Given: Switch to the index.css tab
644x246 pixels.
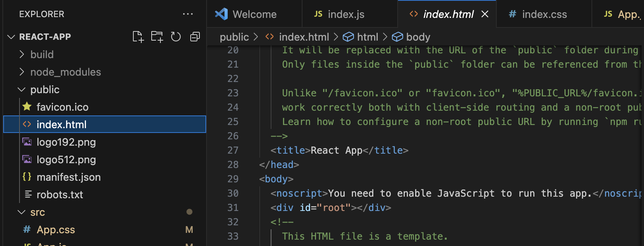Looking at the screenshot, I should (544, 14).
